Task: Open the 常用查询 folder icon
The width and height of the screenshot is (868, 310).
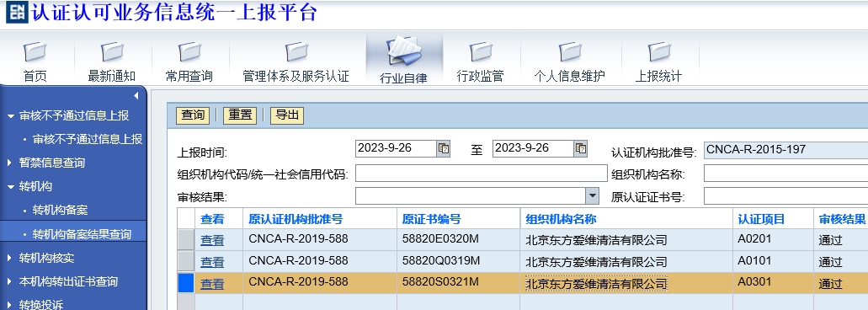Action: coord(189,52)
